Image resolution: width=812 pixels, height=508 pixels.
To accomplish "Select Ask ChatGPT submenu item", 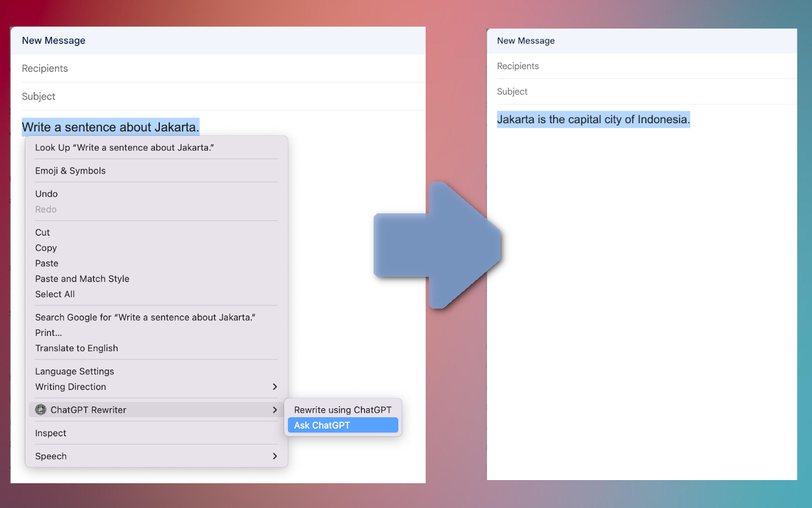I will [x=343, y=425].
